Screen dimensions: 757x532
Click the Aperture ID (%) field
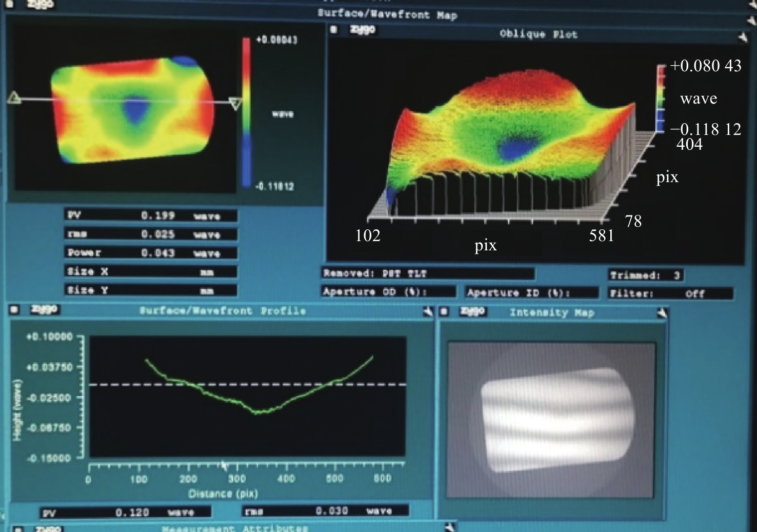531,293
